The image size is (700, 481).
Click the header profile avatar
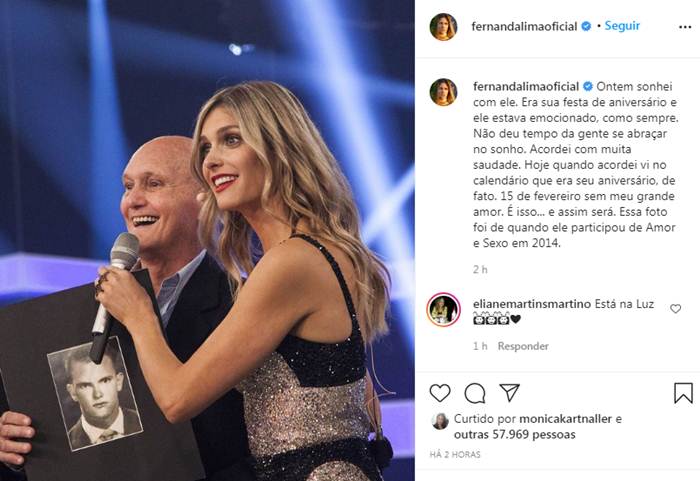pyautogui.click(x=443, y=27)
